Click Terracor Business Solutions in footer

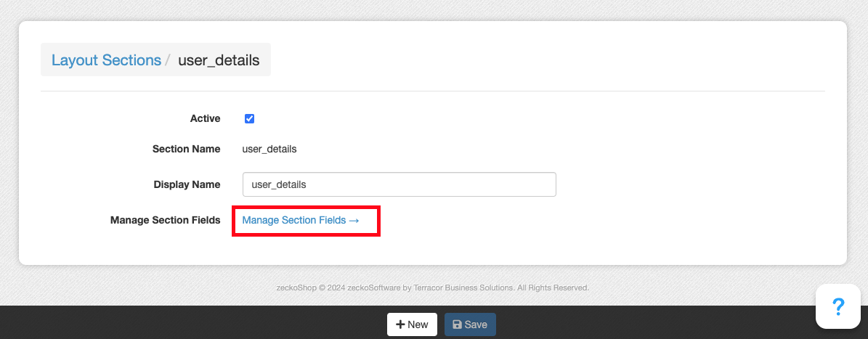(463, 287)
